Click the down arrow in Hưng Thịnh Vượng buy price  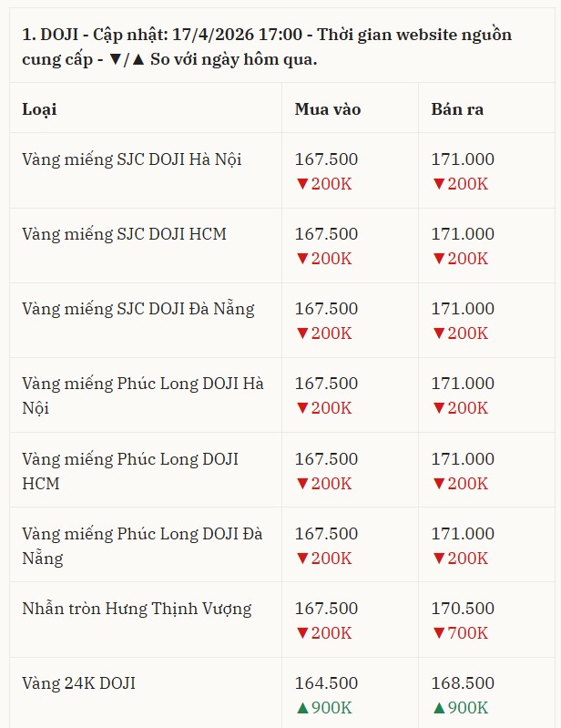pyautogui.click(x=302, y=633)
